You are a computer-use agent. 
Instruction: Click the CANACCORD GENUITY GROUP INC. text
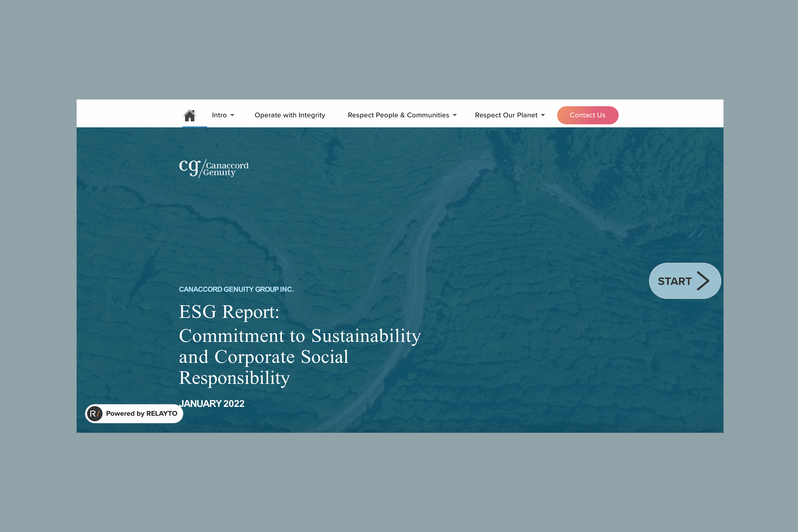coord(236,289)
